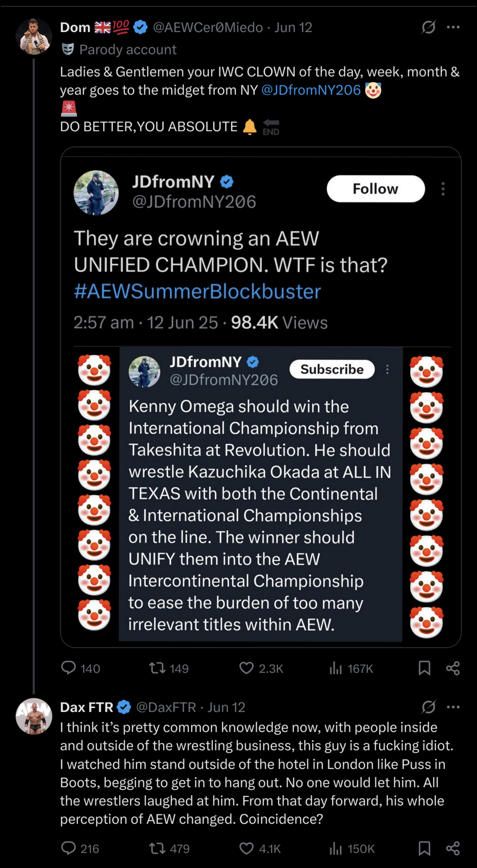Bookmark Dom's tweet
477x868 pixels.
pos(424,668)
